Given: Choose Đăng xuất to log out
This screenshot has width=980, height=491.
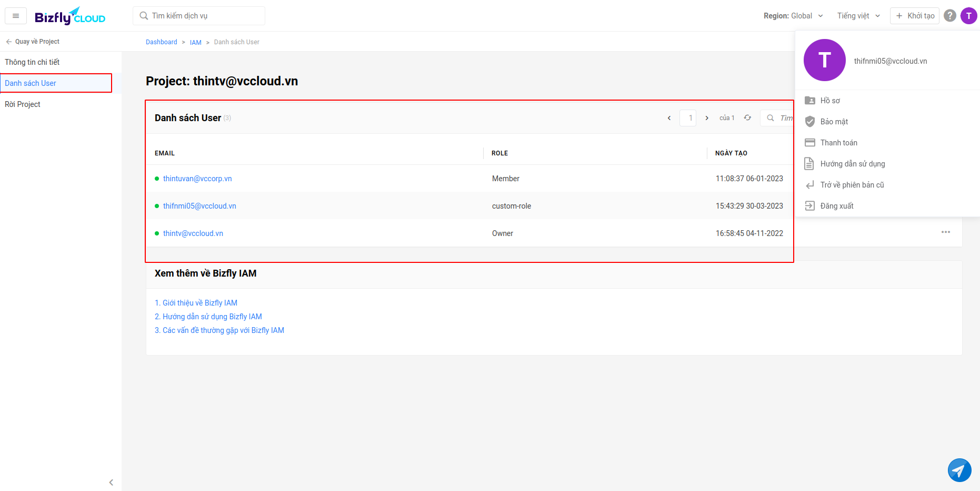Looking at the screenshot, I should (836, 206).
